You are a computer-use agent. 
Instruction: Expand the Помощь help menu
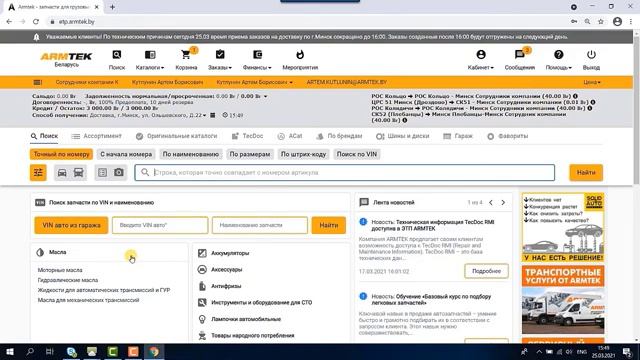click(x=559, y=60)
